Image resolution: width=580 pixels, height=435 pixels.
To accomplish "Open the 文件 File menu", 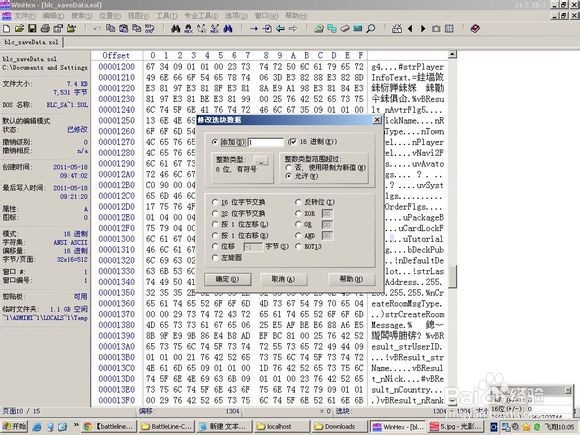I will [25, 16].
